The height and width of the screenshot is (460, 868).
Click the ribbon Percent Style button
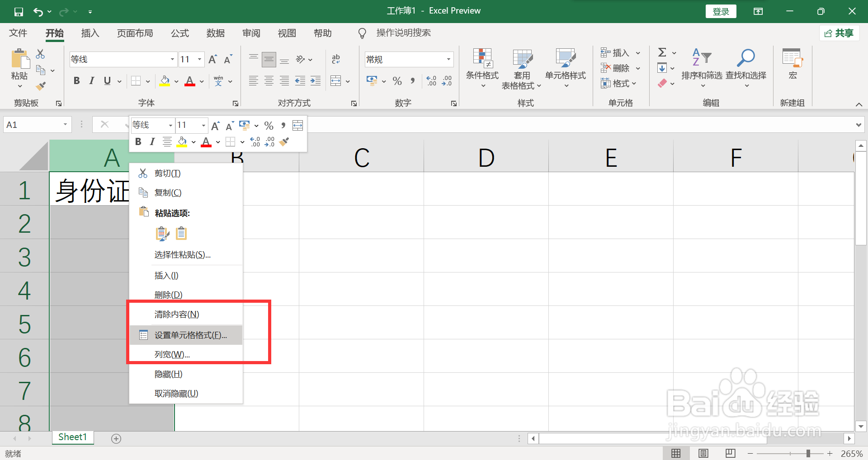[x=397, y=81]
